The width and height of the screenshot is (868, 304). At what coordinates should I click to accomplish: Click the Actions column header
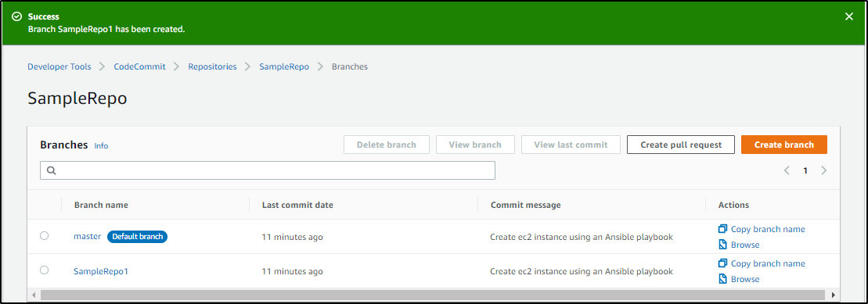[x=733, y=205]
